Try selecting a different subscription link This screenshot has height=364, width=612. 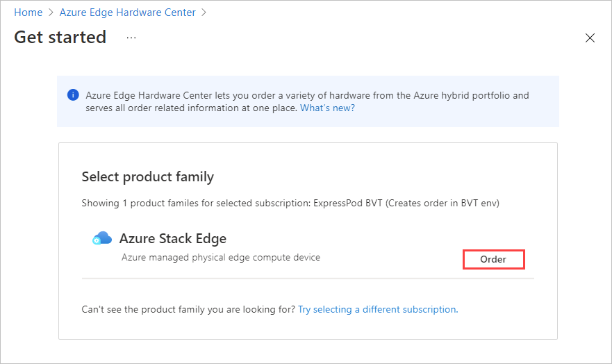[x=378, y=309]
